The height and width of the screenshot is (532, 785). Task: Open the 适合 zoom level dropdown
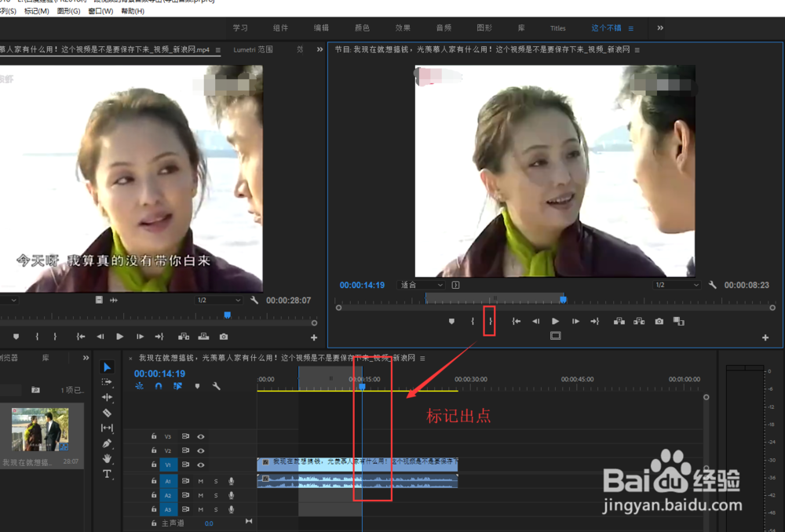[422, 285]
